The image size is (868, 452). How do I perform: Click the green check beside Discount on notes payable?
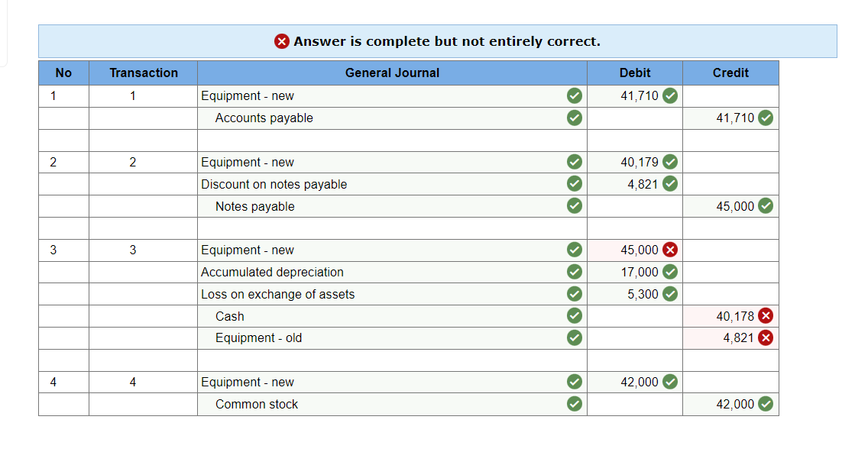(575, 184)
